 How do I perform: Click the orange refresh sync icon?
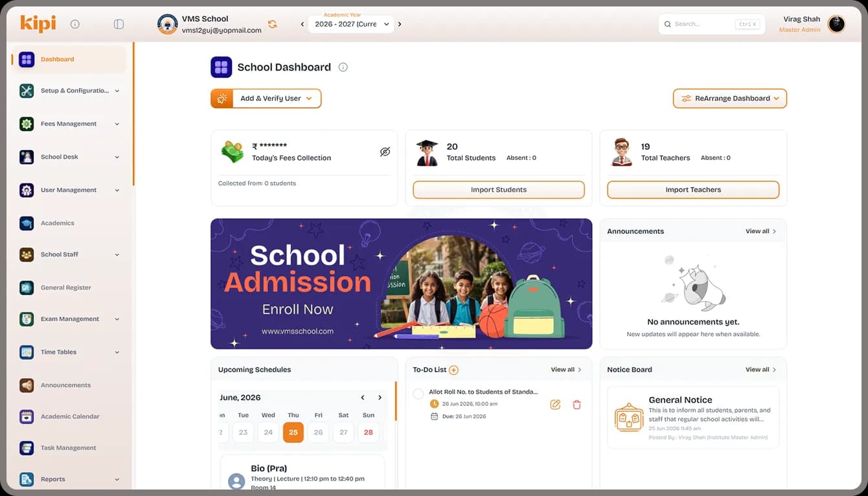click(x=273, y=24)
